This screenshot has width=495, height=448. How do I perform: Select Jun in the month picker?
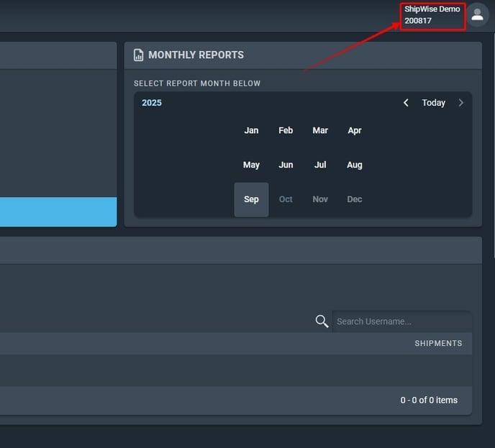(x=286, y=165)
